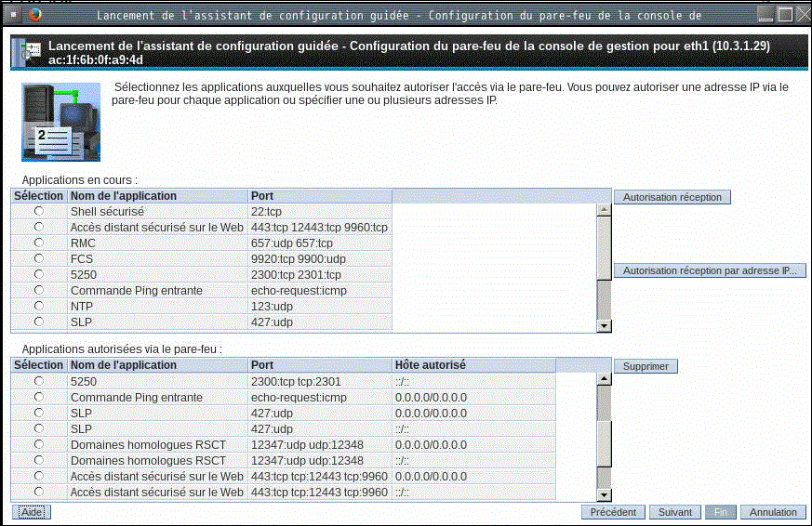The height and width of the screenshot is (526, 812).
Task: Click the 9920:tcp 9900:udp port cell
Action: coord(320,259)
